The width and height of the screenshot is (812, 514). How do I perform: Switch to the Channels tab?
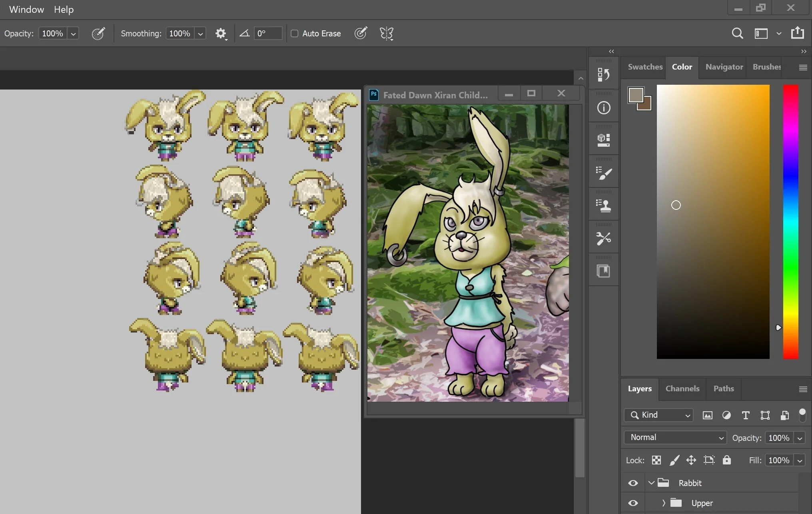click(x=682, y=388)
